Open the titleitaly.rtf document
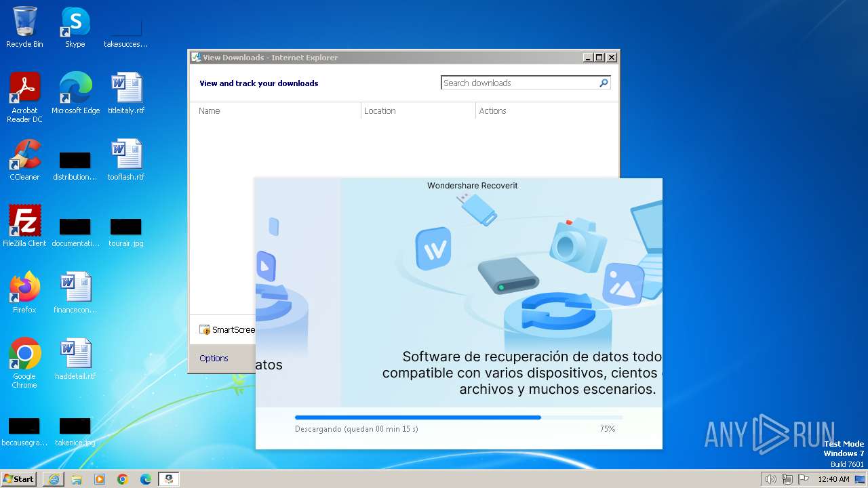 pyautogui.click(x=126, y=93)
